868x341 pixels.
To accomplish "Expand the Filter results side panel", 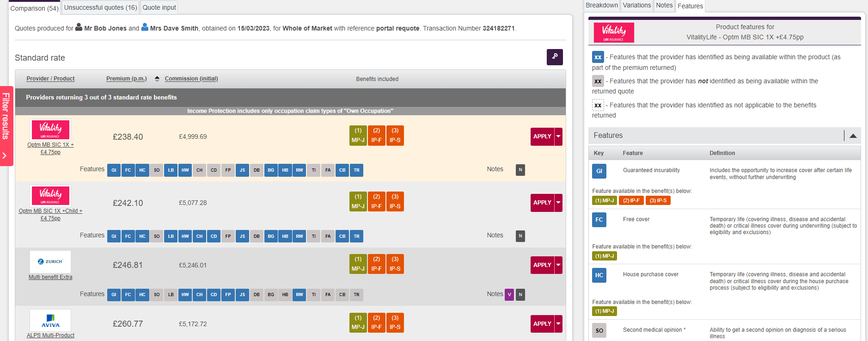I will coord(6,126).
